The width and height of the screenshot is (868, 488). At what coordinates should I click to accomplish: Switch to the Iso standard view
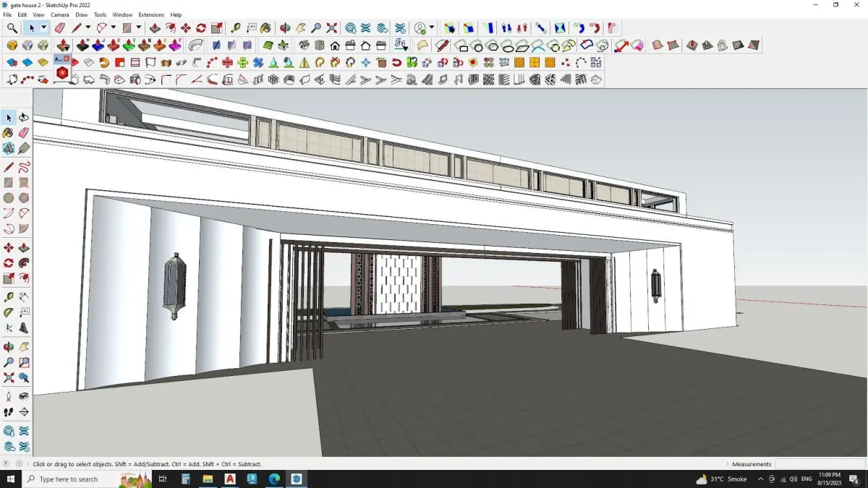coord(305,45)
